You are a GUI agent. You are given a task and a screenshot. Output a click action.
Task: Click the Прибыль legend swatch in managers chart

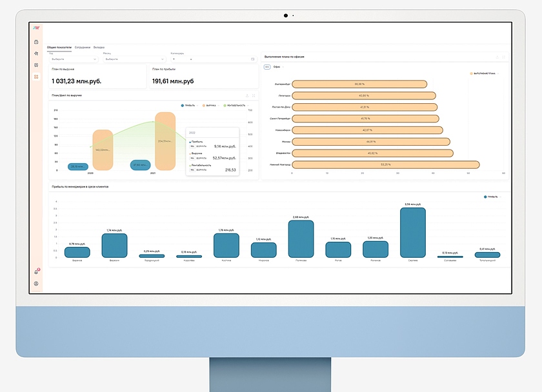pos(485,196)
